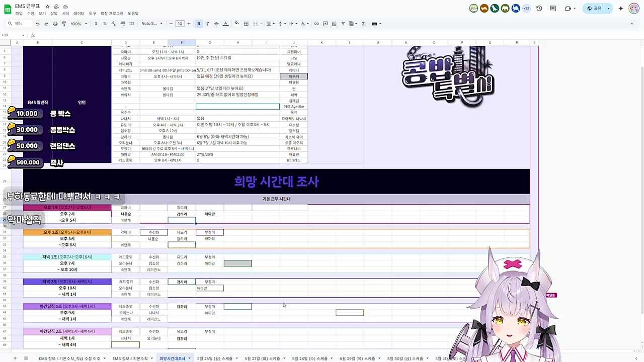View the cloud save status icon

65,6
